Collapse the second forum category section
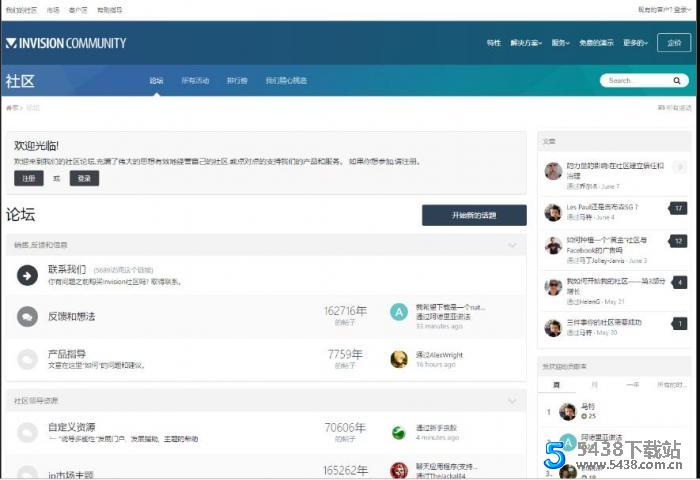Viewport: 700px width, 480px height. click(x=512, y=401)
